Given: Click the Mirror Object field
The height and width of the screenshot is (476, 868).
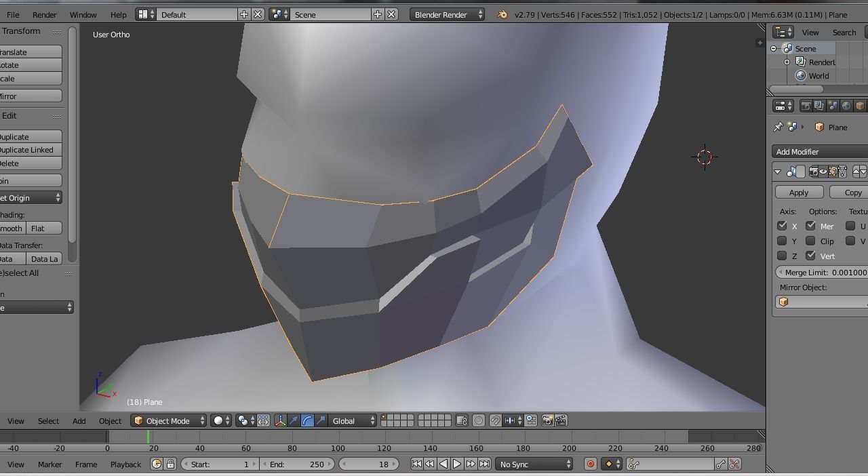Looking at the screenshot, I should point(822,302).
